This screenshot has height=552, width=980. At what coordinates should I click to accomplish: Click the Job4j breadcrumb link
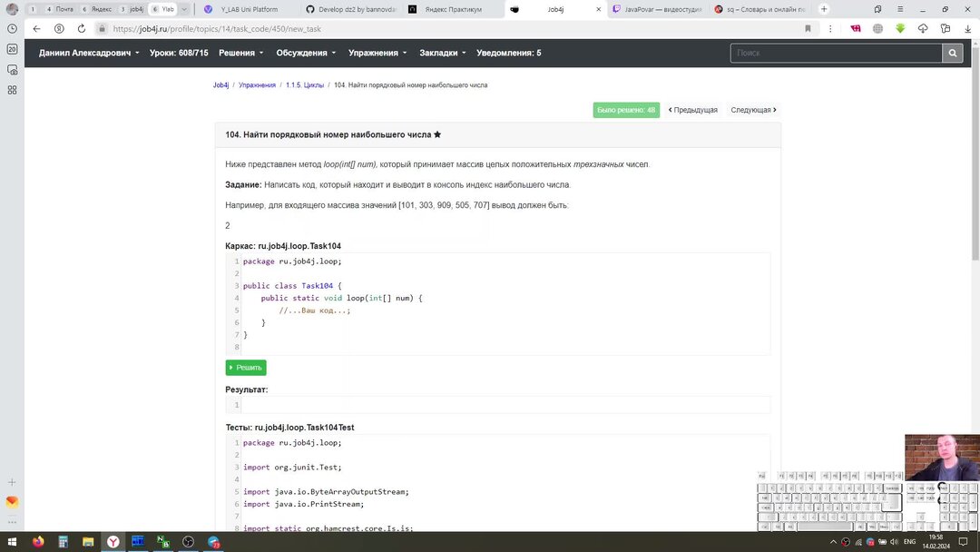220,85
